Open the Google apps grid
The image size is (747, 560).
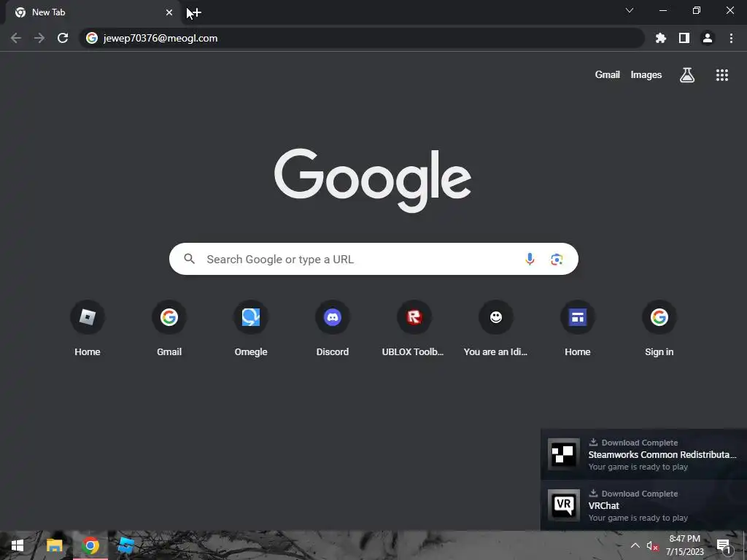coord(721,75)
